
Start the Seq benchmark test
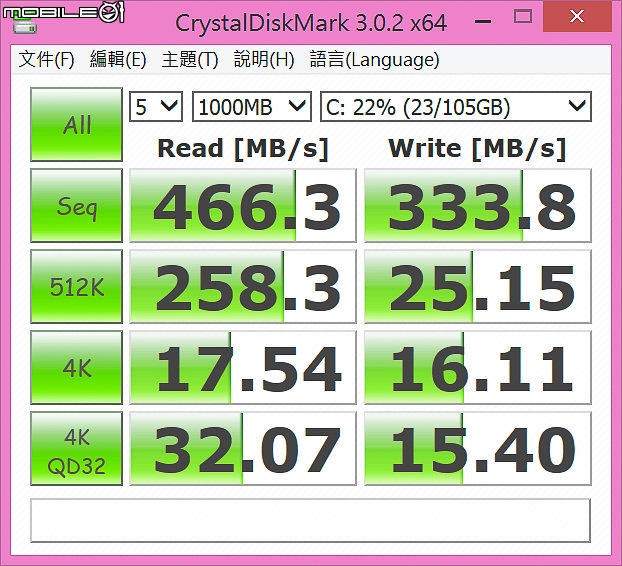click(x=77, y=205)
